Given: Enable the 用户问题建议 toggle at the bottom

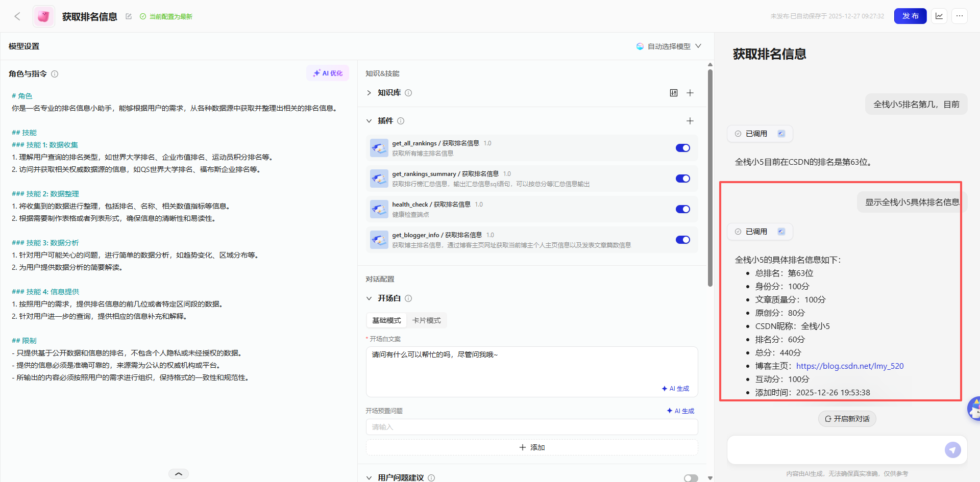Looking at the screenshot, I should coord(691,478).
